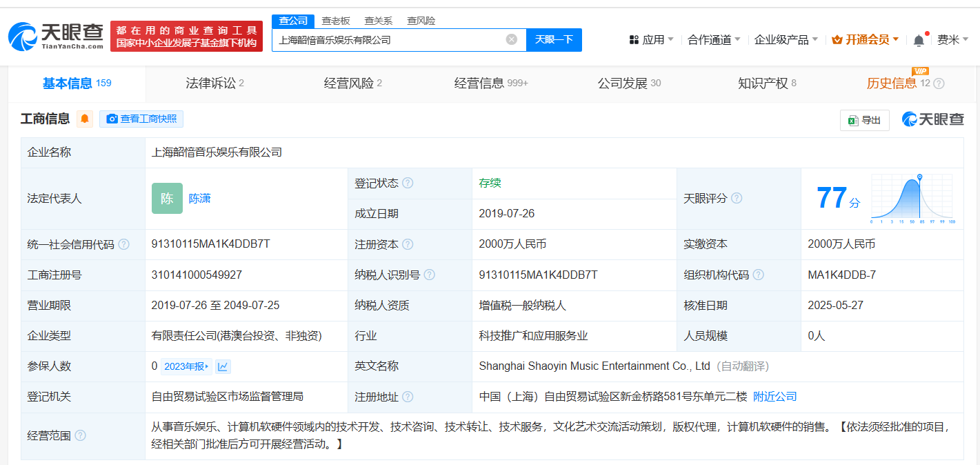This screenshot has height=465, width=980.
Task: Select the 查风险 search tab
Action: [x=421, y=21]
